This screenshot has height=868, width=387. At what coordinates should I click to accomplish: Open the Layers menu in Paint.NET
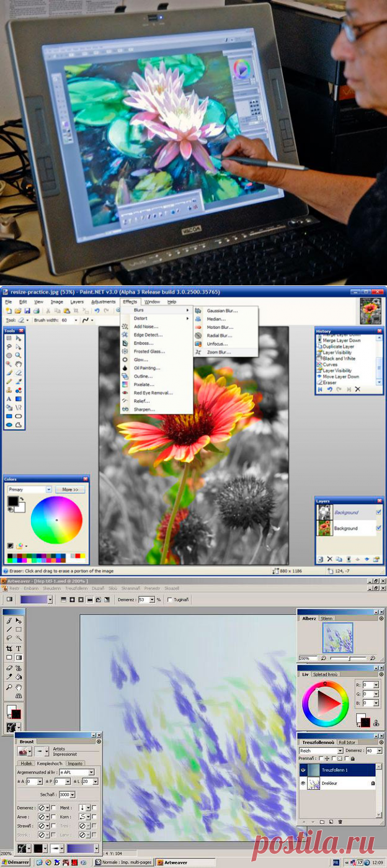(x=77, y=302)
